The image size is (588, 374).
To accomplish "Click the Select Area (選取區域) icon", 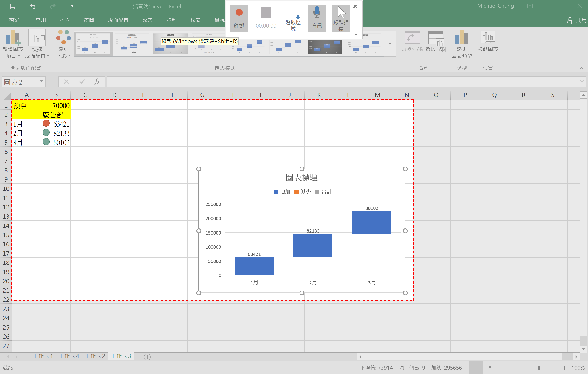I will tap(293, 18).
